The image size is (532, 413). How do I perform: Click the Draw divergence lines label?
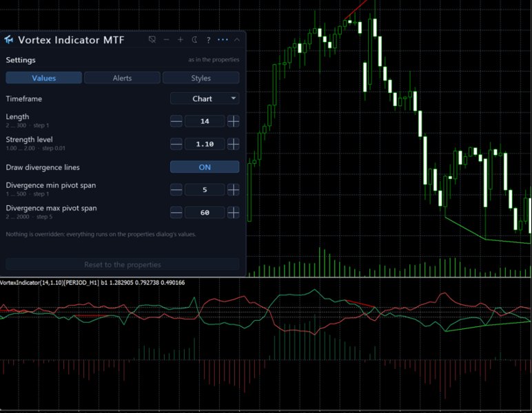[x=43, y=167]
